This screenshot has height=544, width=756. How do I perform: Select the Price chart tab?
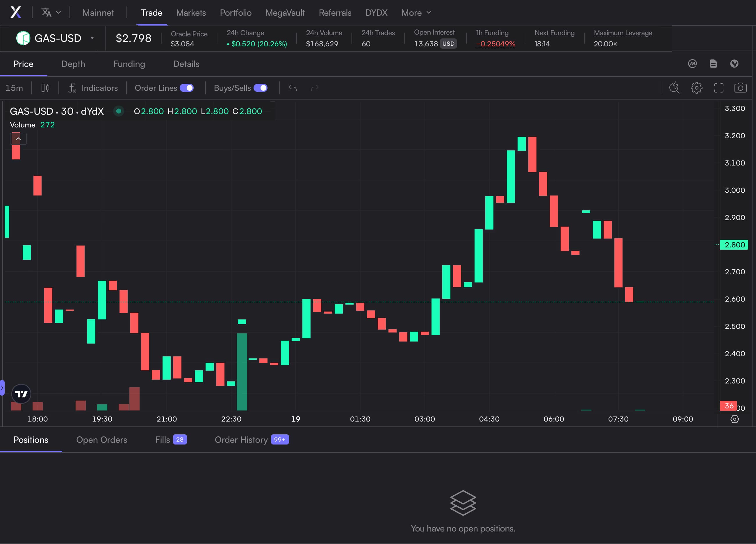click(23, 64)
